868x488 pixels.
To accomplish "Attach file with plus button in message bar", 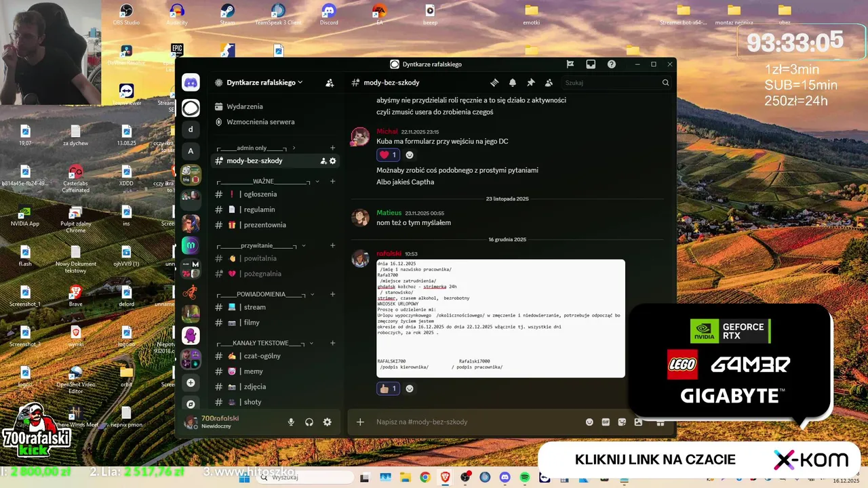I will [x=360, y=422].
